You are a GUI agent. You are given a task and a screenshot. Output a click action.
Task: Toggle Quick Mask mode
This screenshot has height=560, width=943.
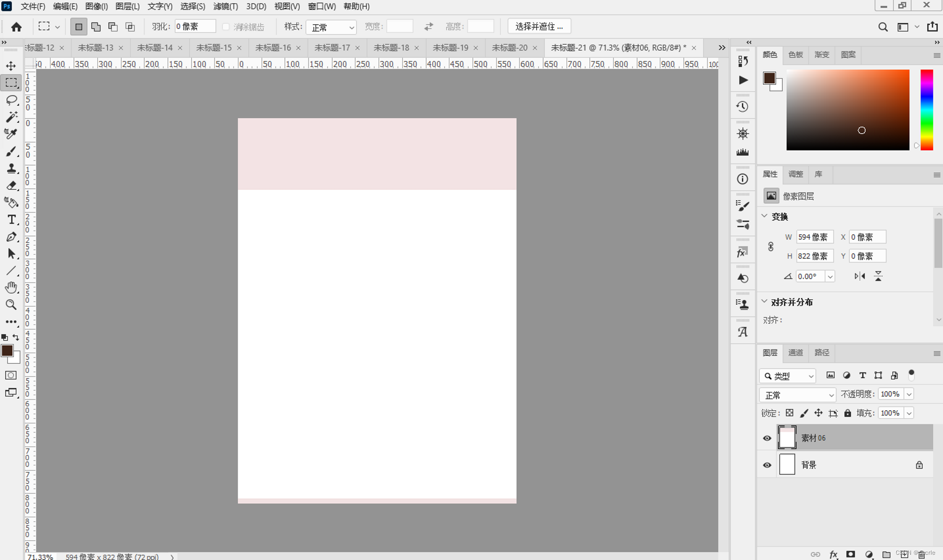11,375
